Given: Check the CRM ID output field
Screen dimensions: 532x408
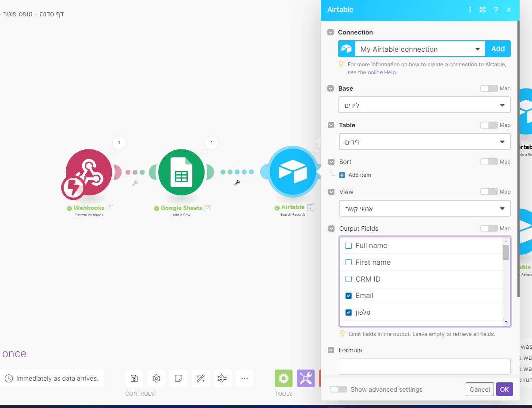Looking at the screenshot, I should [x=349, y=279].
